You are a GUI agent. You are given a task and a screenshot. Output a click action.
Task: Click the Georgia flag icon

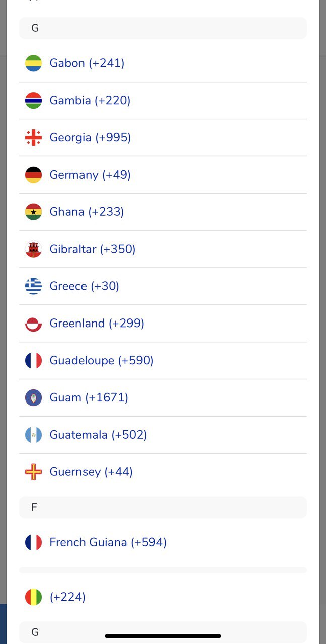[33, 137]
